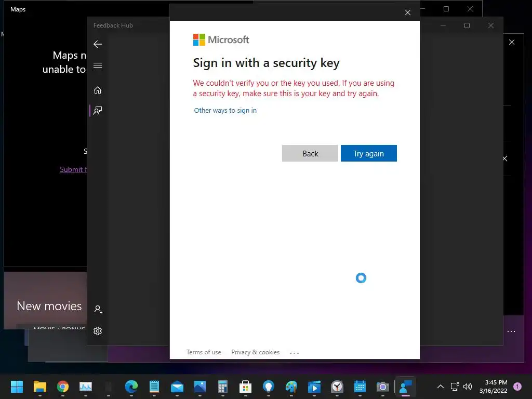Open the Privacy & cookies link
This screenshot has height=399, width=532.
coord(255,352)
